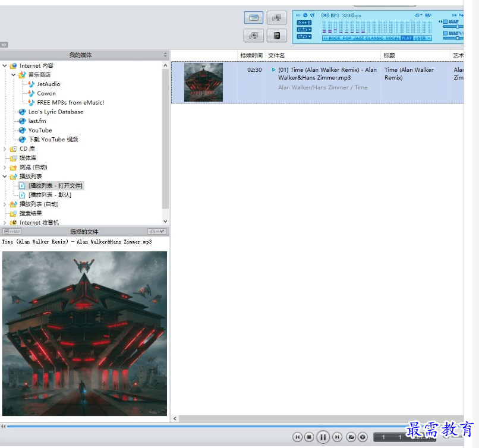Click the portable device player icon
Viewport: 479px width, 448px height.
(x=276, y=36)
